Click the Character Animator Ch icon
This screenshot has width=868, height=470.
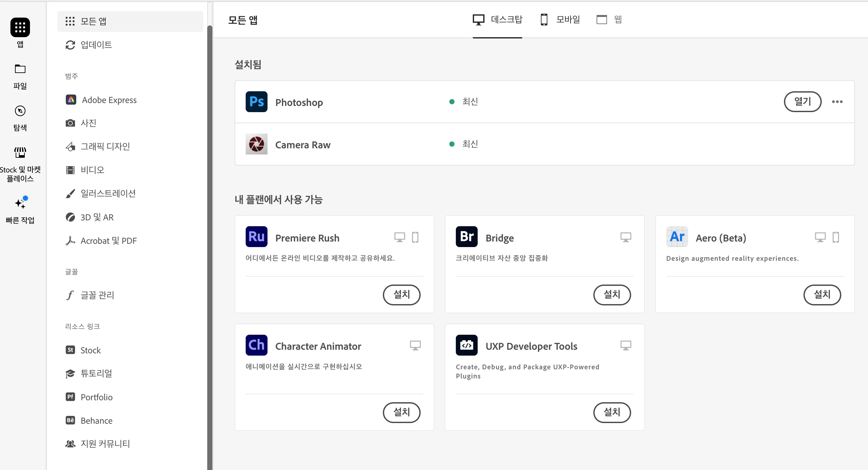tap(256, 345)
